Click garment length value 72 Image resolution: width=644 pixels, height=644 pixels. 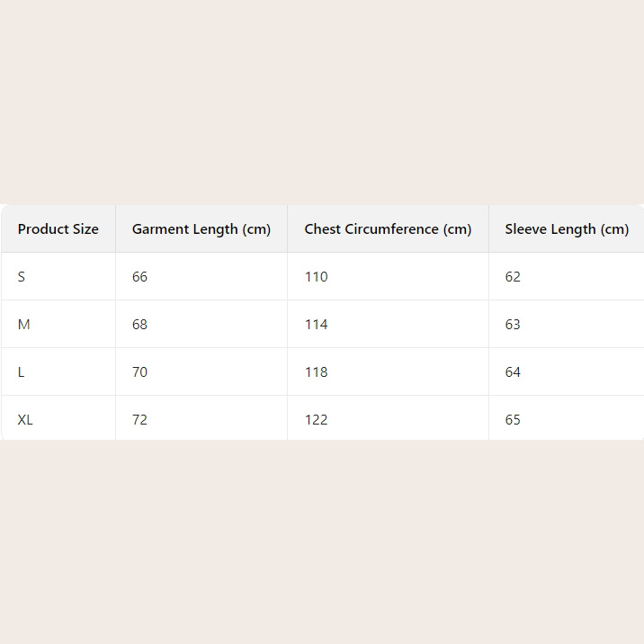point(139,420)
